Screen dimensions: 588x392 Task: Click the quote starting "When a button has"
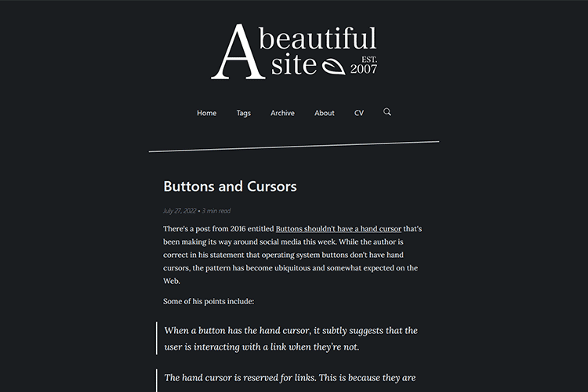pyautogui.click(x=290, y=339)
